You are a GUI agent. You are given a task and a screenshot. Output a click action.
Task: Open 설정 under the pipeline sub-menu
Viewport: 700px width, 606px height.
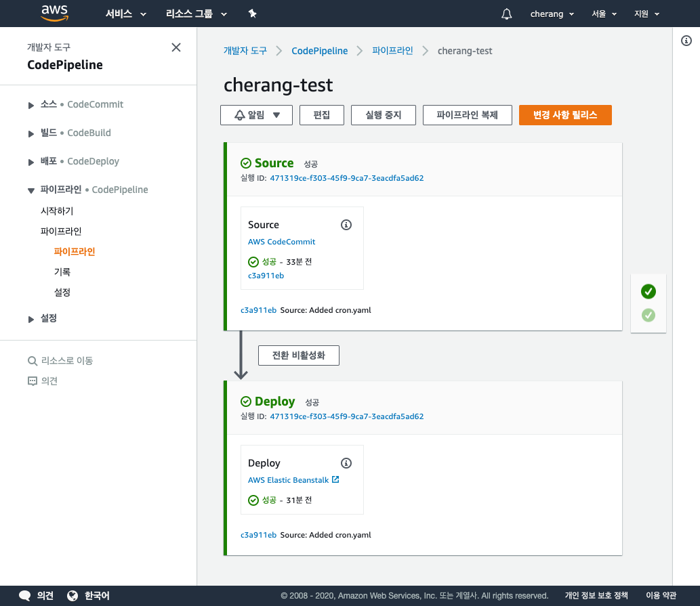coord(62,293)
